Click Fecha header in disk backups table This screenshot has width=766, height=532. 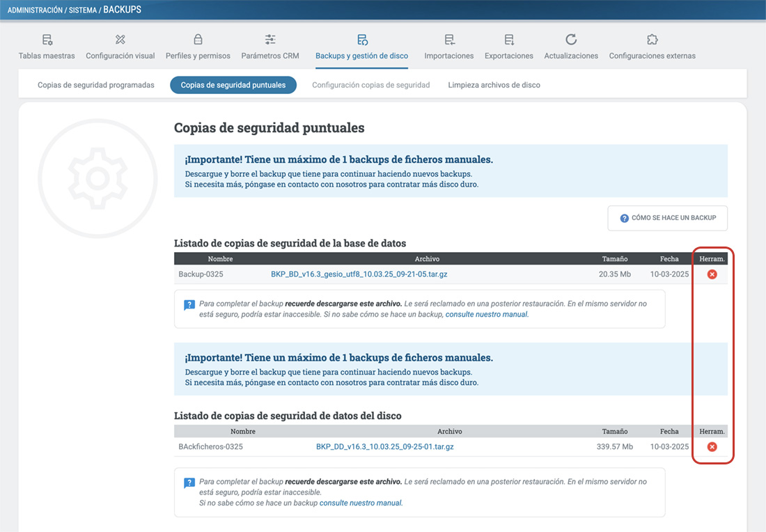[x=669, y=431]
